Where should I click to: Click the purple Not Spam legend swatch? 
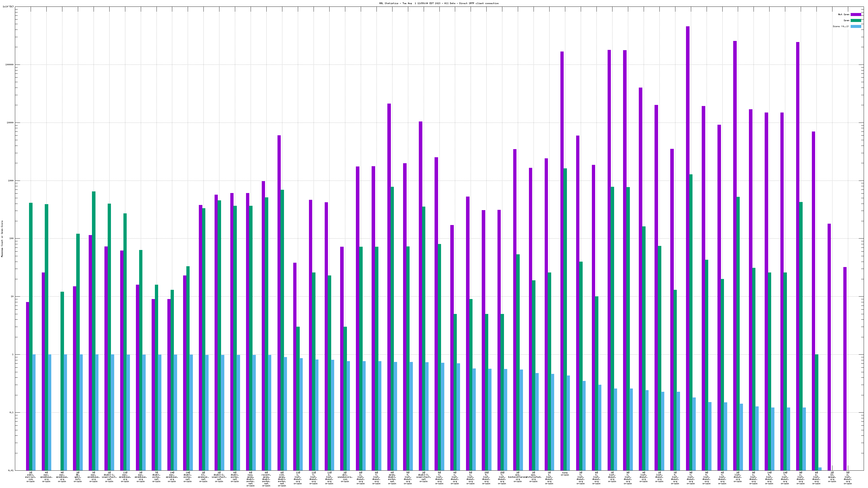point(856,14)
